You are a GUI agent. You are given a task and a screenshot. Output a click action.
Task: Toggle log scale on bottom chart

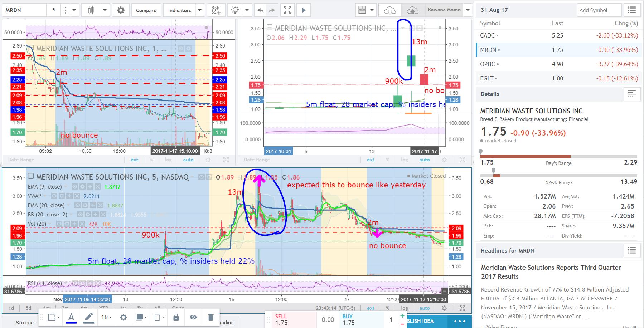[405, 308]
